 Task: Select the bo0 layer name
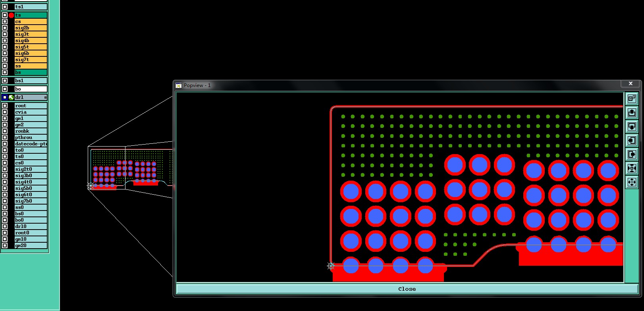tap(31, 220)
